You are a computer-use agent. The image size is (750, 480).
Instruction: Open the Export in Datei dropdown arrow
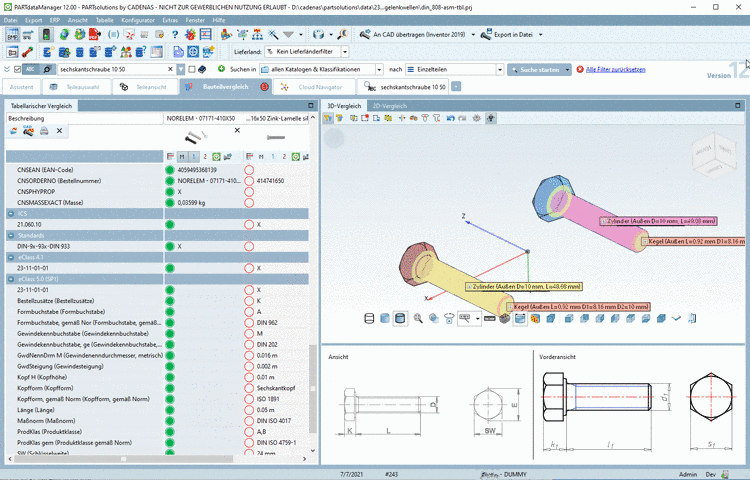click(x=540, y=34)
